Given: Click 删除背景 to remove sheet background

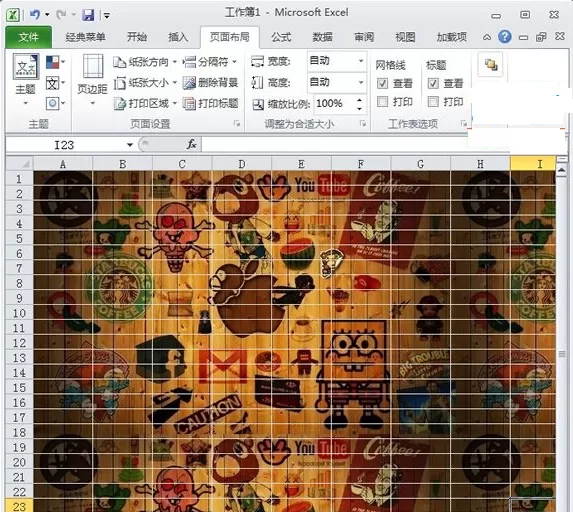Looking at the screenshot, I should point(210,83).
